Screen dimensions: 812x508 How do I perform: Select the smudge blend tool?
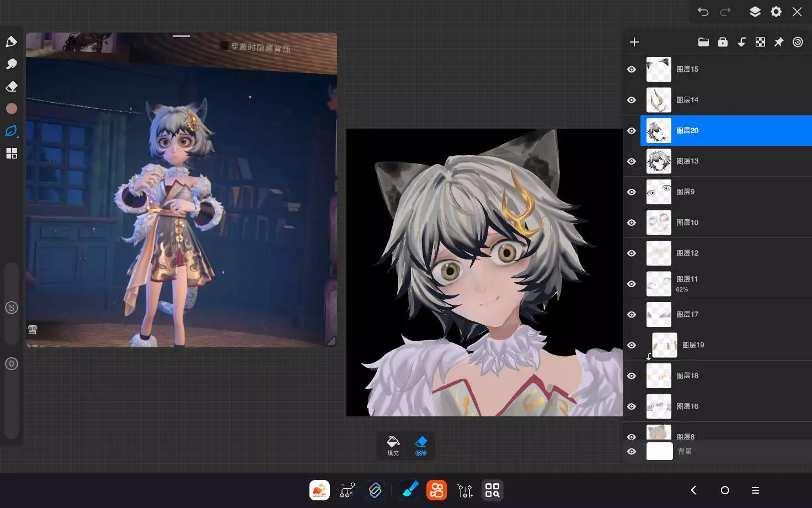[x=11, y=64]
